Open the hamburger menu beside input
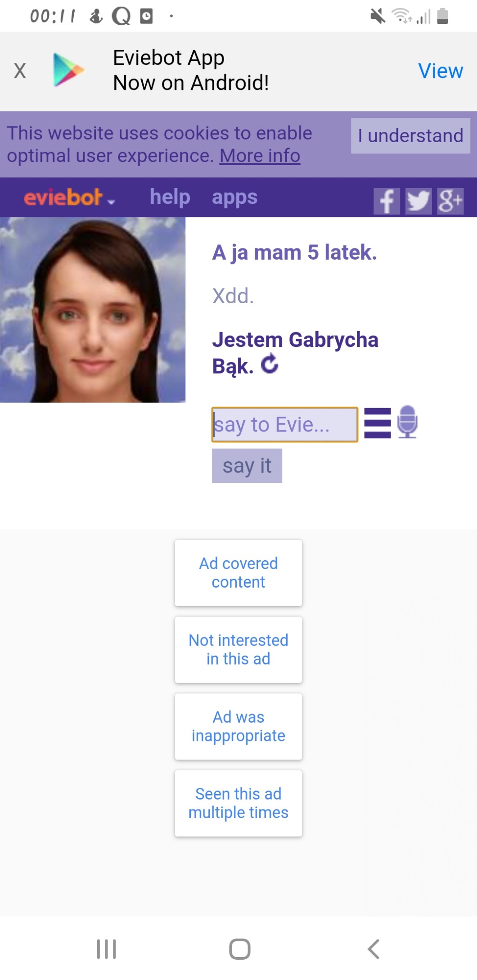The width and height of the screenshot is (477, 980). (x=377, y=423)
